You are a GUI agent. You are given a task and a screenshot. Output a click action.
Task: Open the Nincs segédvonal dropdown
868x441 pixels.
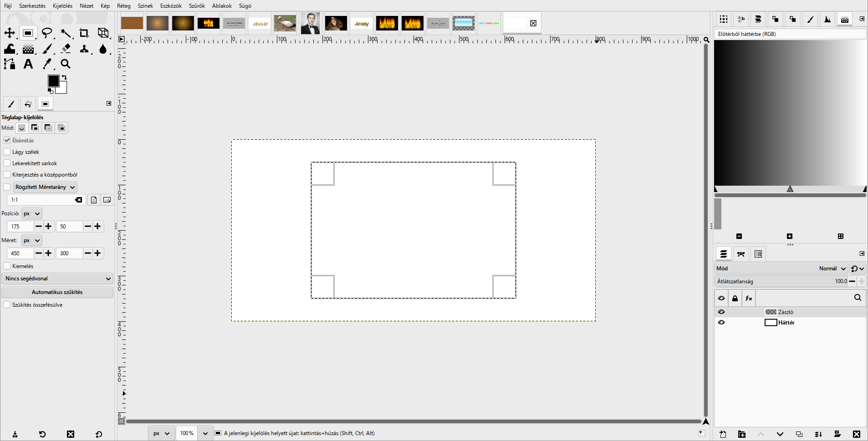coord(57,279)
